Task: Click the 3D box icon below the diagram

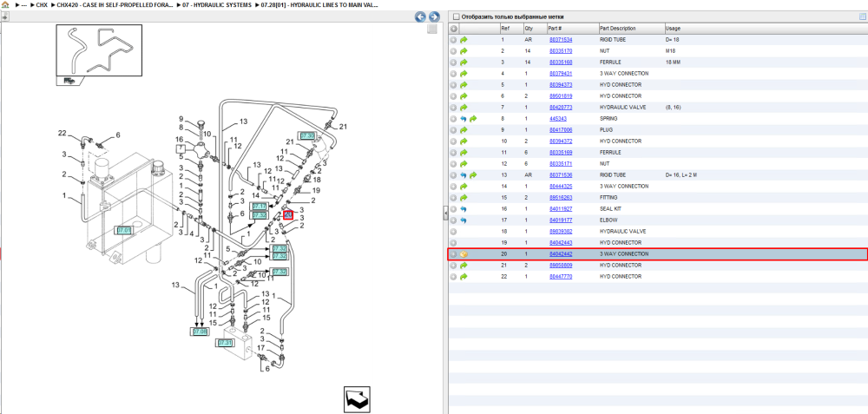Action: 357,399
